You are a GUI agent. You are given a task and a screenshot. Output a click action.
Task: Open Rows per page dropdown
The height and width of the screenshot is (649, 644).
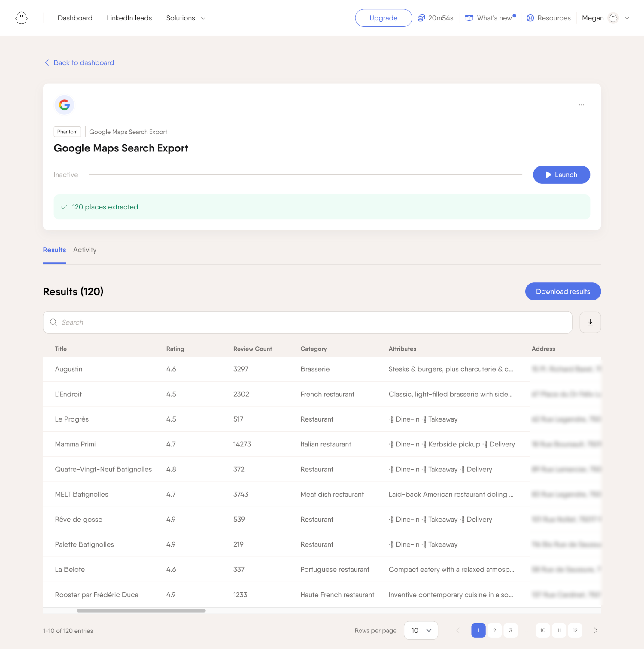[421, 630]
